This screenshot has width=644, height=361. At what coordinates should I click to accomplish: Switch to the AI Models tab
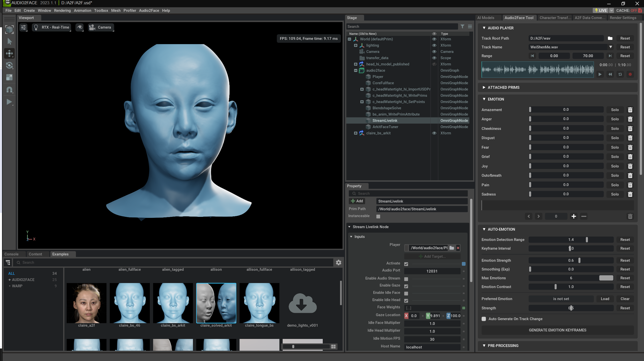click(486, 18)
